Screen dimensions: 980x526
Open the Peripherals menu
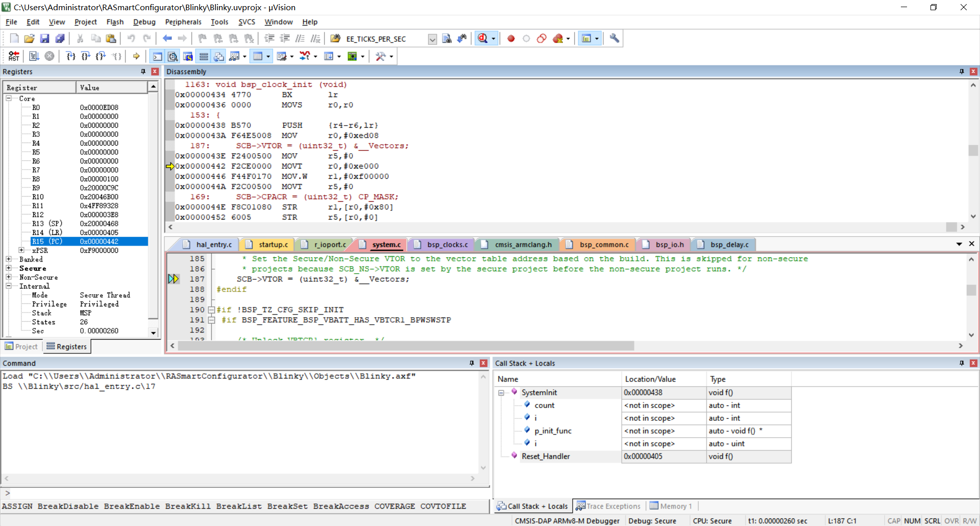[183, 22]
